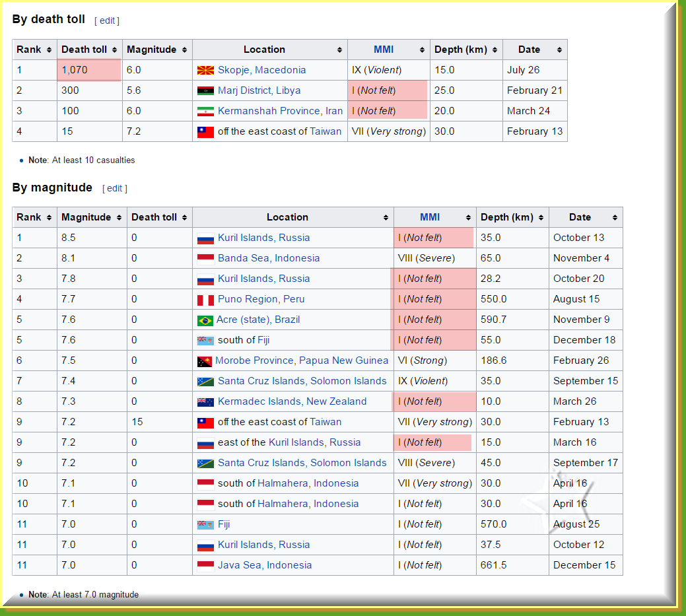The height and width of the screenshot is (616, 686).
Task: Select the 1,070 death toll cell
Action: [x=89, y=70]
